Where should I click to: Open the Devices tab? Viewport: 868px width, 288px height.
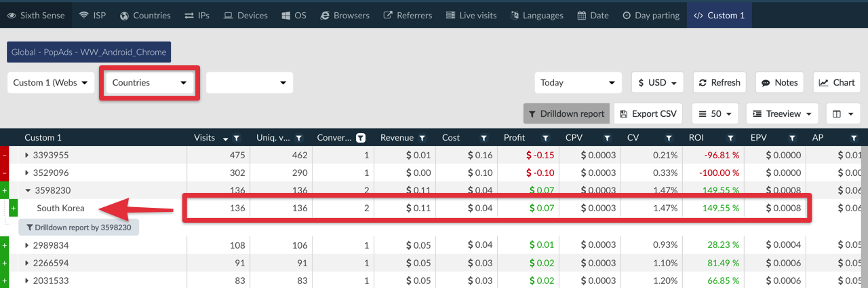click(x=245, y=15)
